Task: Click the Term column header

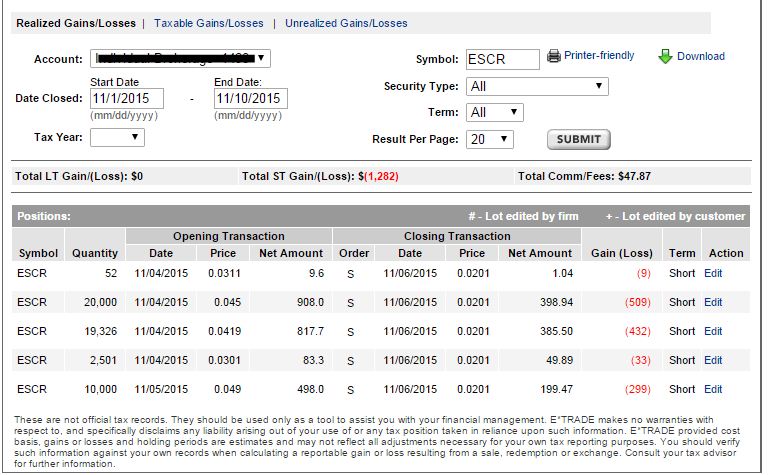Action: click(682, 253)
